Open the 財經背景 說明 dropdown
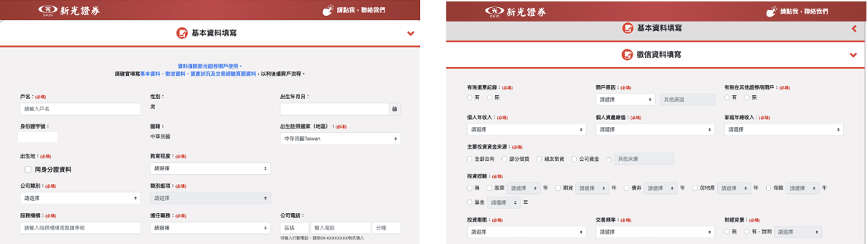 coord(798,232)
